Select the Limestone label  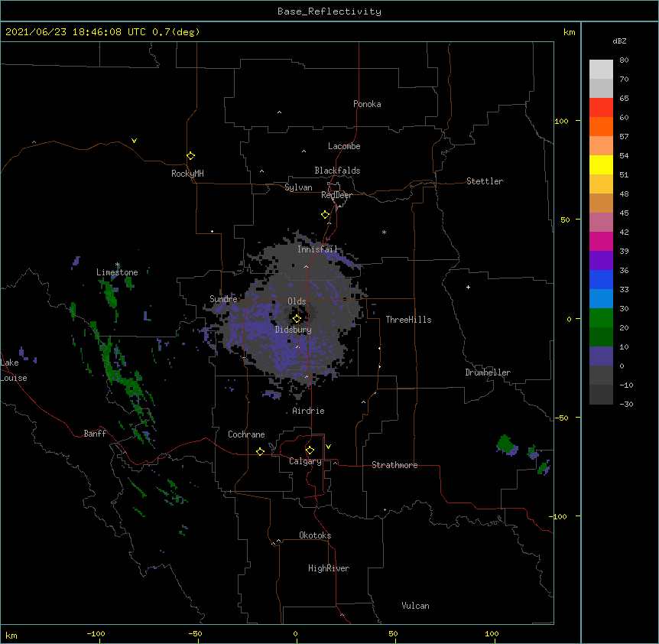(x=117, y=272)
